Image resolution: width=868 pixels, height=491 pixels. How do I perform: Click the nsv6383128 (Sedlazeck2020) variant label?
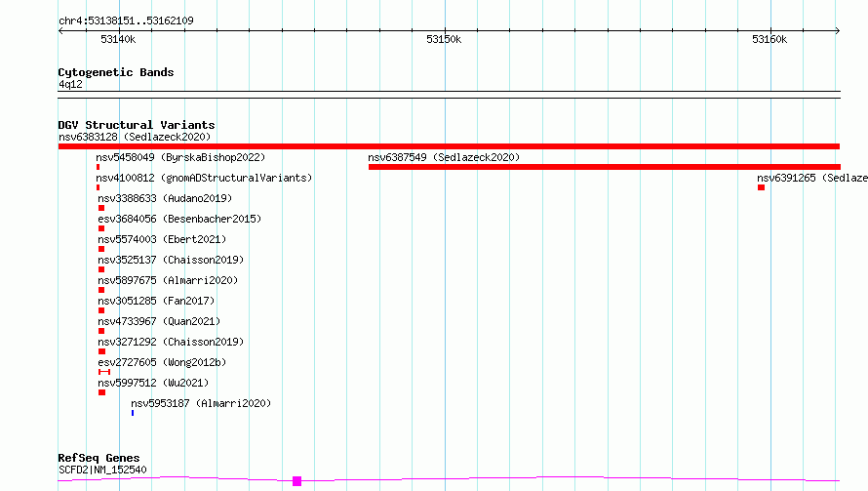click(x=135, y=137)
